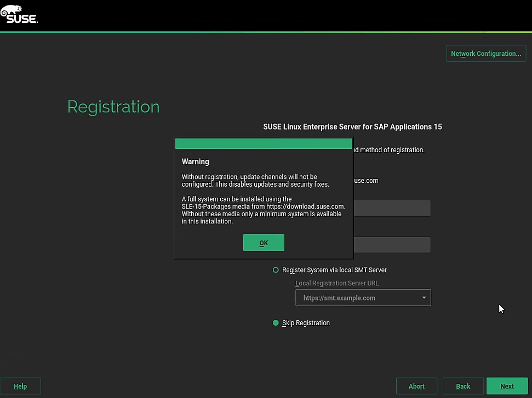Open Network Configuration settings

tap(486, 54)
